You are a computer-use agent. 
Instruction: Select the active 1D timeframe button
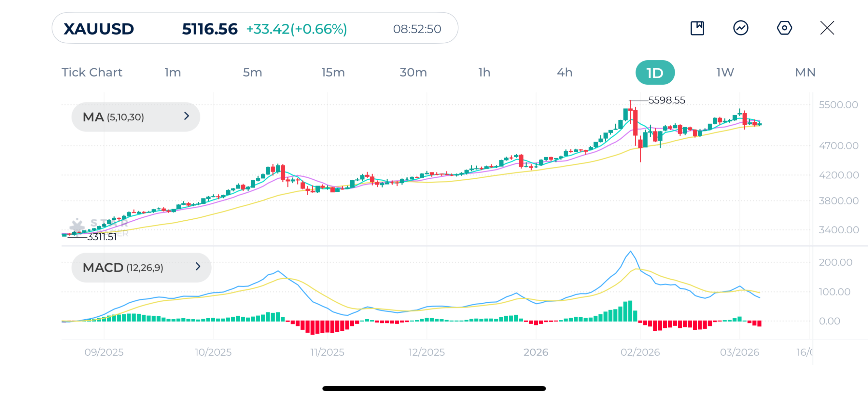(x=655, y=73)
